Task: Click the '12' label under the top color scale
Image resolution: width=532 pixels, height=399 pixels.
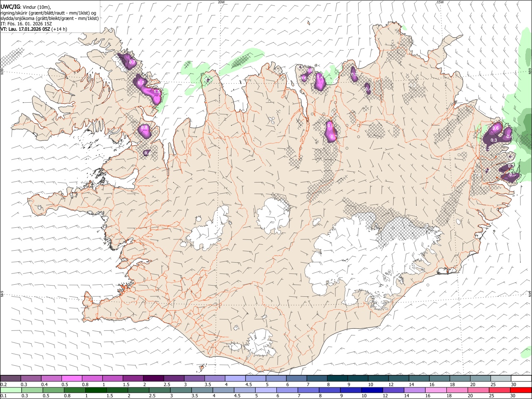Action: pos(391,384)
